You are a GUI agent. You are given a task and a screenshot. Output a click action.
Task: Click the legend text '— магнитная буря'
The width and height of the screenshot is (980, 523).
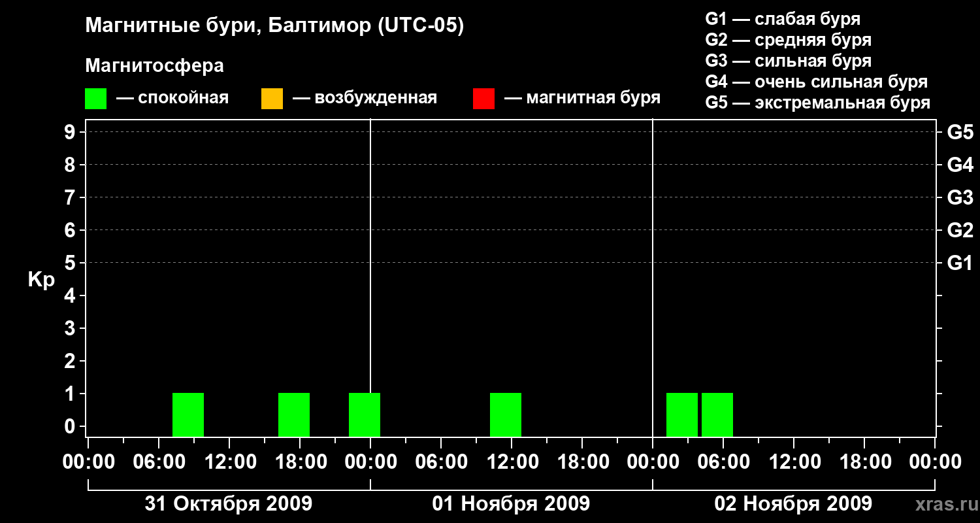point(583,98)
